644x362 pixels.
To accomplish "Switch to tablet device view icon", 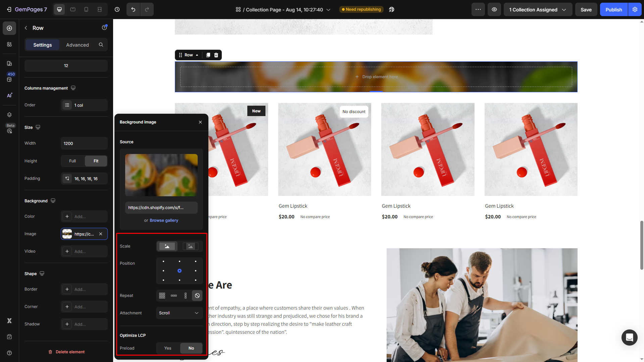I will pyautogui.click(x=73, y=9).
